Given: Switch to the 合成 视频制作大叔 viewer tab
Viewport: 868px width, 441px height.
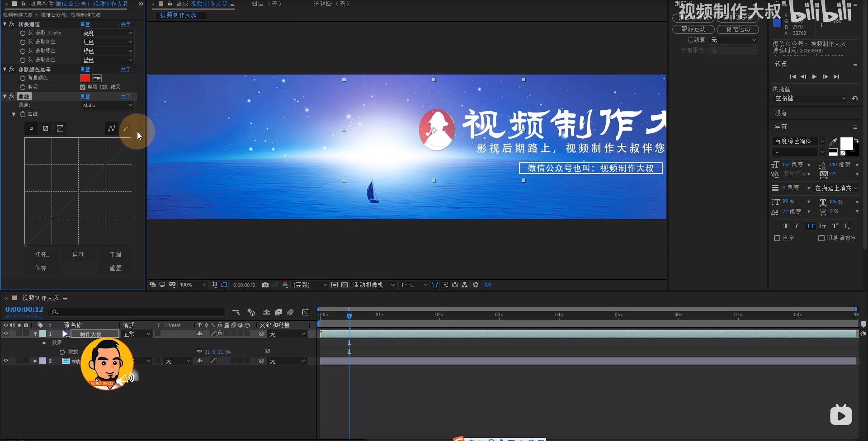Looking at the screenshot, I should 202,4.
